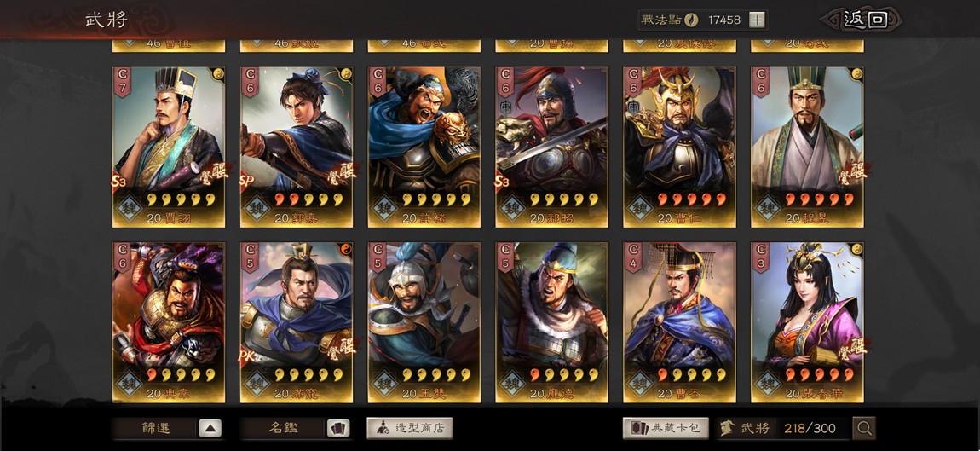This screenshot has height=451, width=980.
Task: Select the 張春華 general card
Action: 807,322
